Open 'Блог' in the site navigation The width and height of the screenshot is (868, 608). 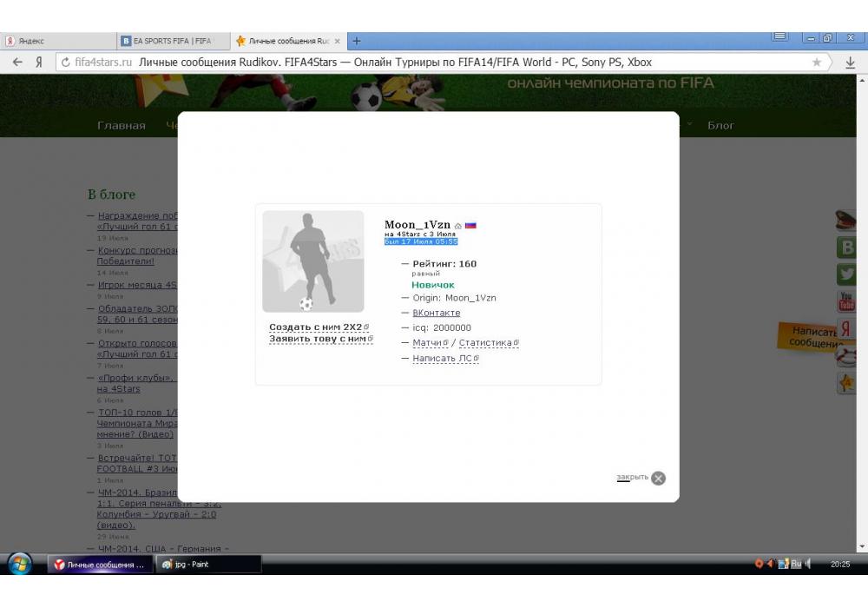(720, 125)
